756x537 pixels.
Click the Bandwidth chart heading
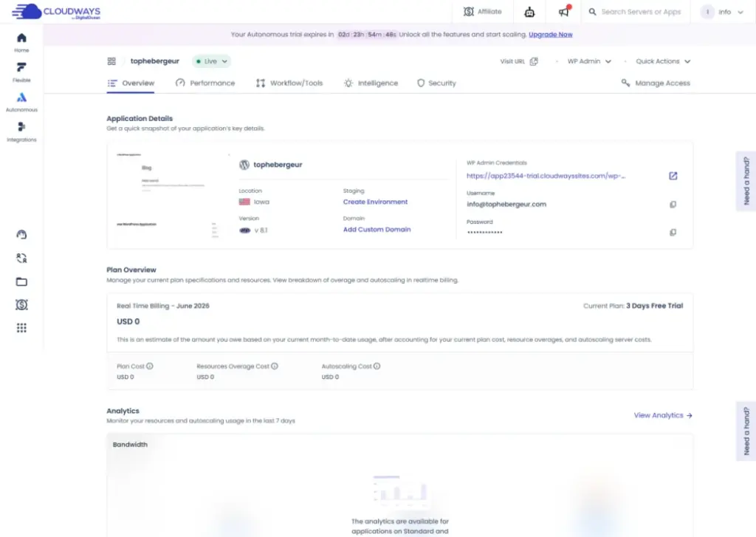point(130,445)
